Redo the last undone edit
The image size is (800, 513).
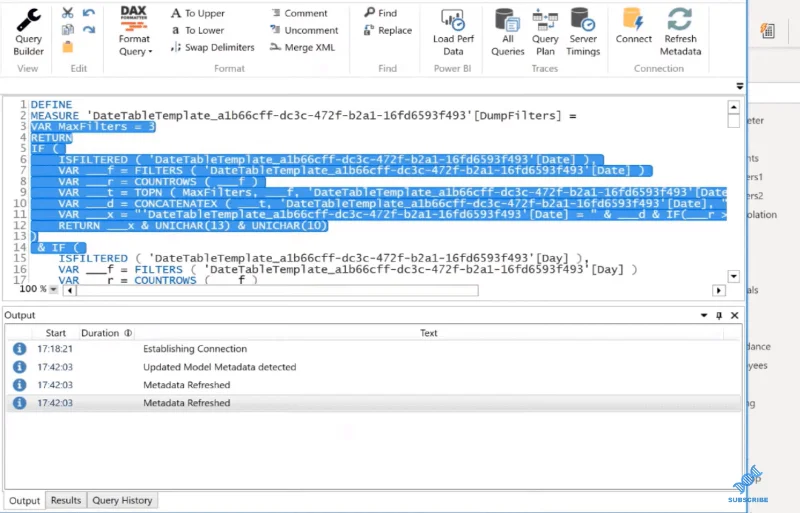click(x=89, y=30)
